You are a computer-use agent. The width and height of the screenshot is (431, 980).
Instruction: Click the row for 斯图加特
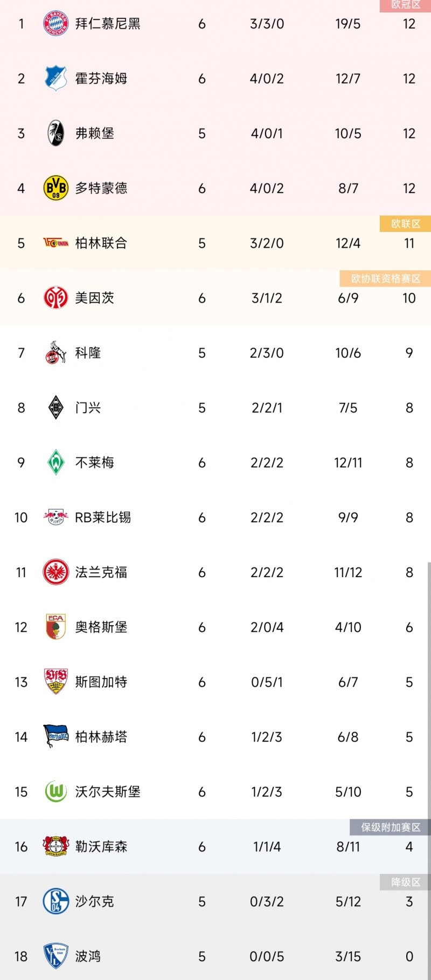pos(215,681)
